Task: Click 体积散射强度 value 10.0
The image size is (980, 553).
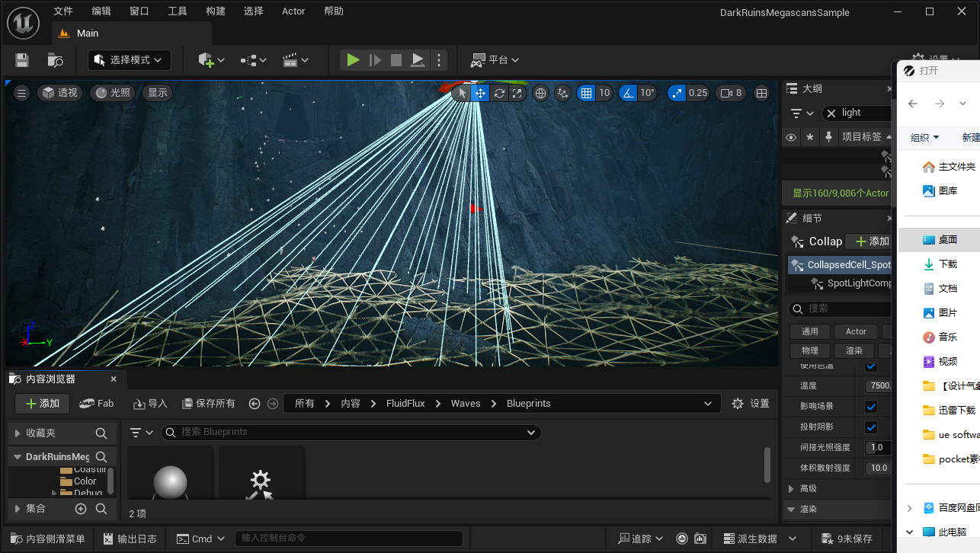Action: click(x=878, y=468)
